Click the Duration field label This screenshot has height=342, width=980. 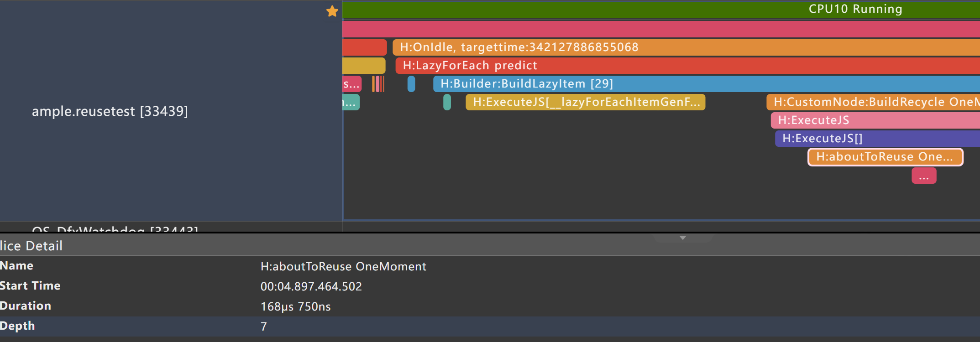[26, 306]
